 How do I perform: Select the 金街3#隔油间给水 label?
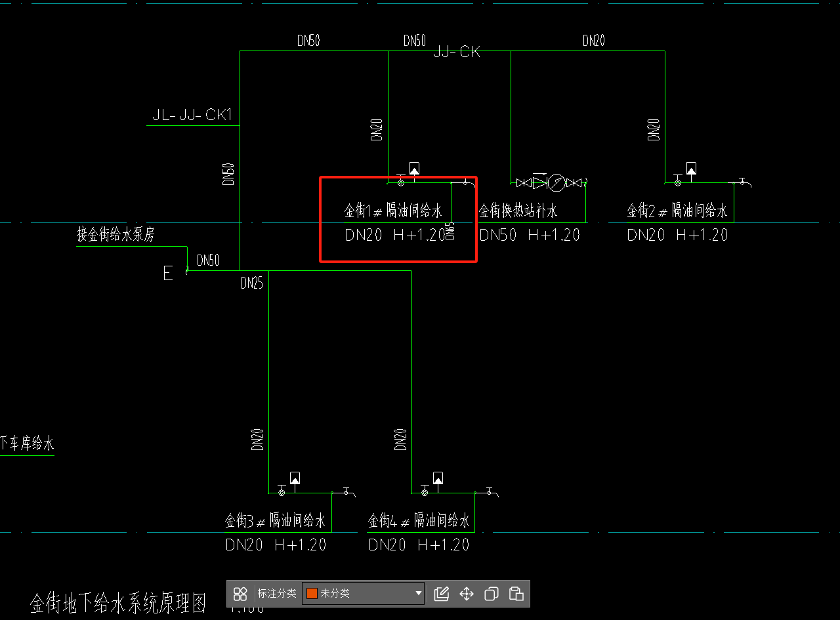[275, 521]
